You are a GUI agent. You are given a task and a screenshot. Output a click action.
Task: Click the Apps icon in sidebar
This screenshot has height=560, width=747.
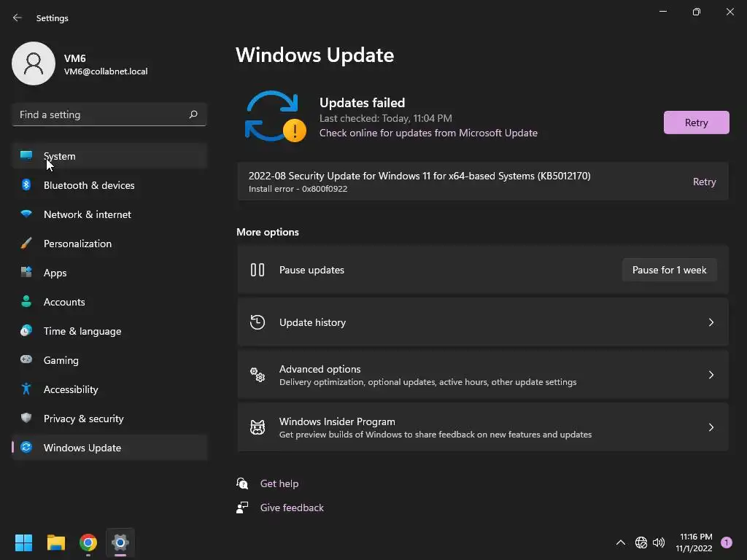(26, 273)
